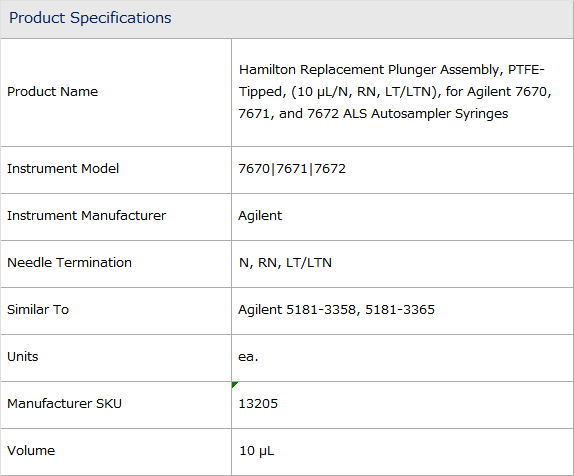Image resolution: width=574 pixels, height=476 pixels.
Task: Click the 7672 ALS Autosampler Syringes text line
Action: point(373,114)
